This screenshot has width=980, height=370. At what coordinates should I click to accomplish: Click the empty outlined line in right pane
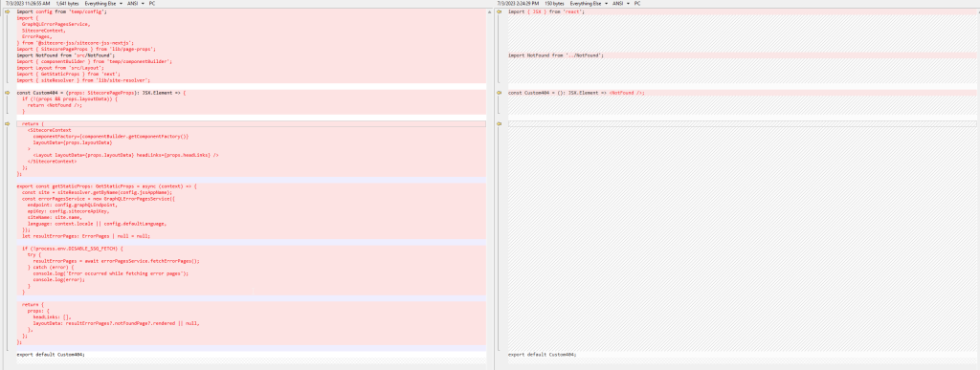click(x=743, y=123)
